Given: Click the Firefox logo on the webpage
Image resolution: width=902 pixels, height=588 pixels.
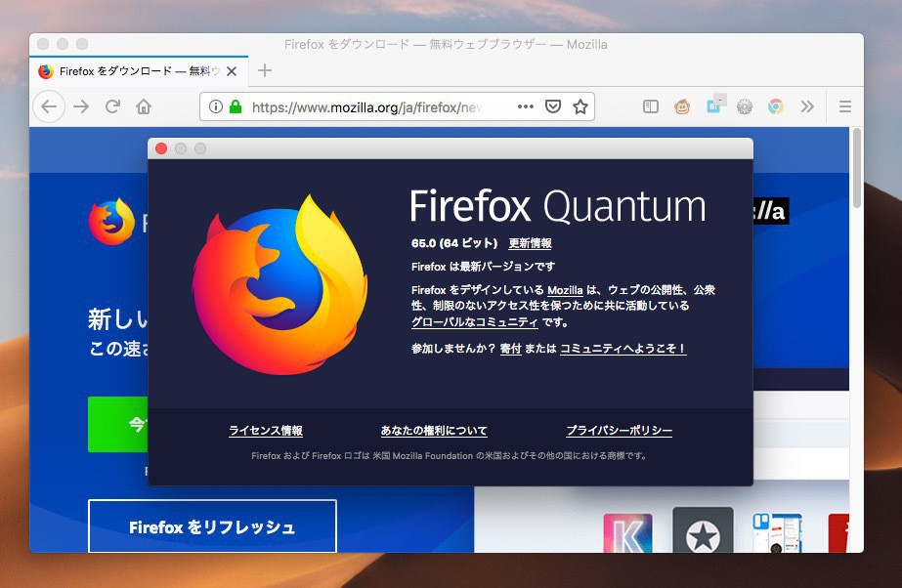Looking at the screenshot, I should 111,222.
